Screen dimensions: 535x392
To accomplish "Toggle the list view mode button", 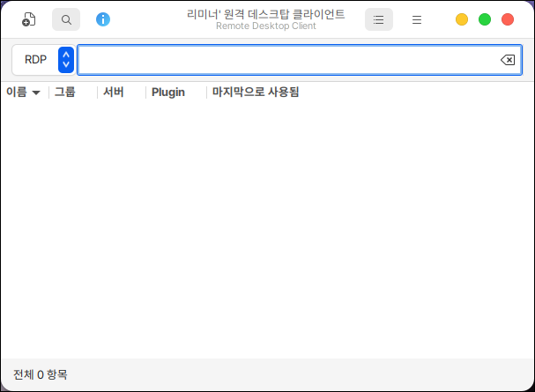I will [379, 19].
